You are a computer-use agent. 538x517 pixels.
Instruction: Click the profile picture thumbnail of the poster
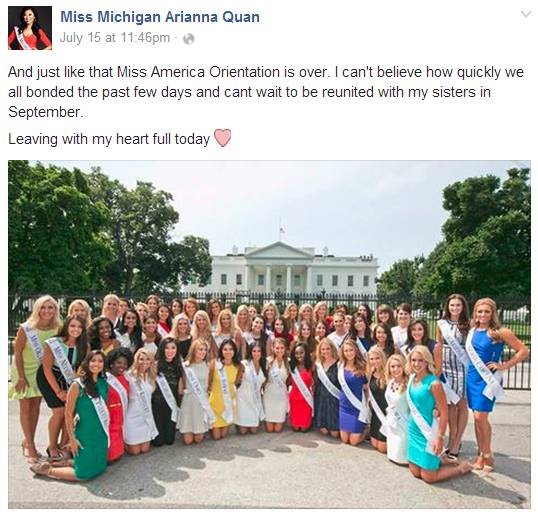tap(30, 28)
